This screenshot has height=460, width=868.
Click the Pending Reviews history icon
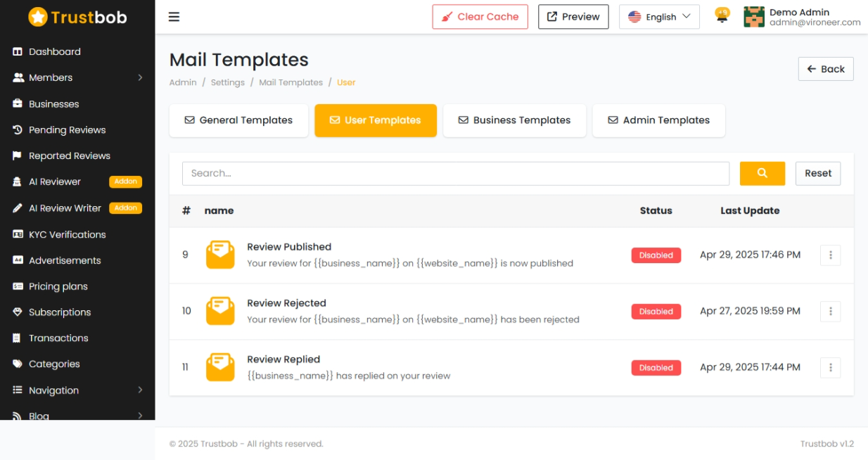coord(18,130)
